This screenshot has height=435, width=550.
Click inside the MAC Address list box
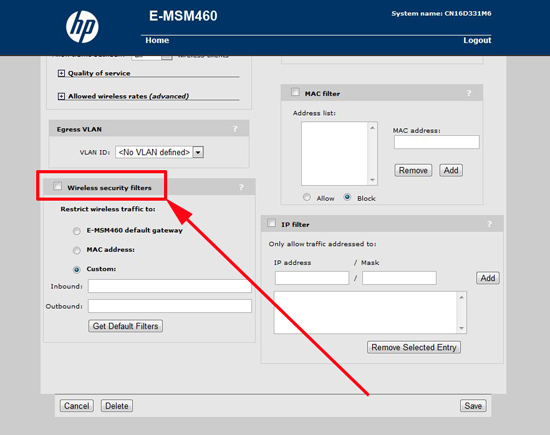[x=335, y=153]
